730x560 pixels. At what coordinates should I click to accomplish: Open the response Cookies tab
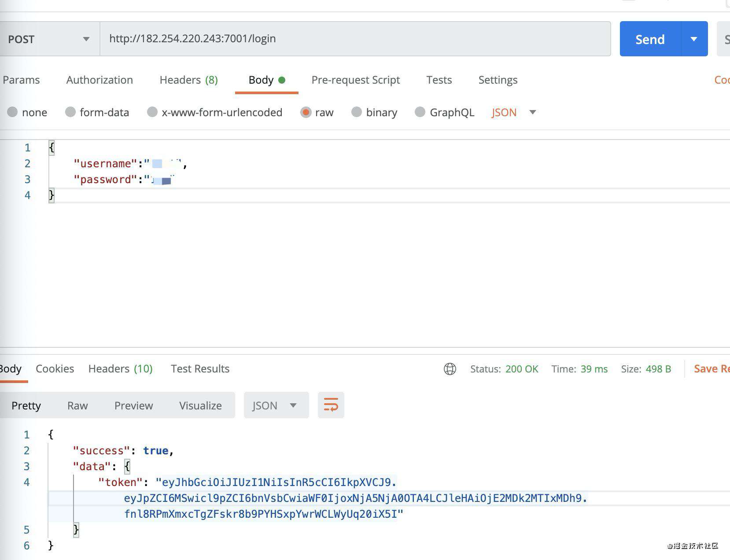click(55, 368)
